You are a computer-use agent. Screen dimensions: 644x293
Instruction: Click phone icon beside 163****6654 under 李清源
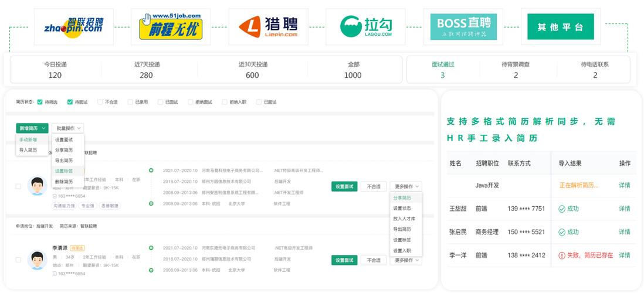(x=55, y=273)
